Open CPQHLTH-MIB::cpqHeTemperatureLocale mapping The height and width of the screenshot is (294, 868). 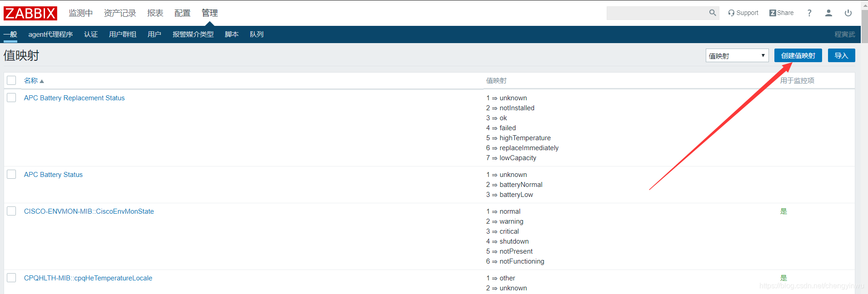pyautogui.click(x=88, y=278)
